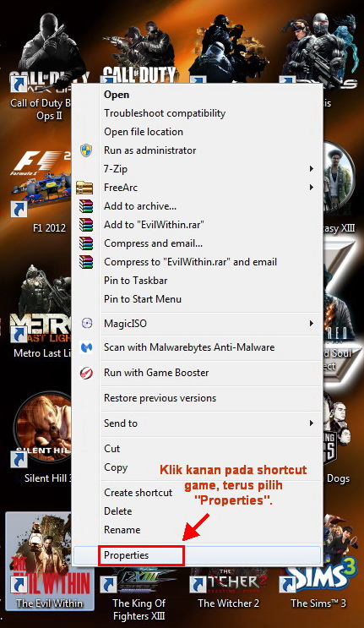The image size is (364, 628).
Task: Open the 7-Zip menu entry
Action: click(x=197, y=168)
